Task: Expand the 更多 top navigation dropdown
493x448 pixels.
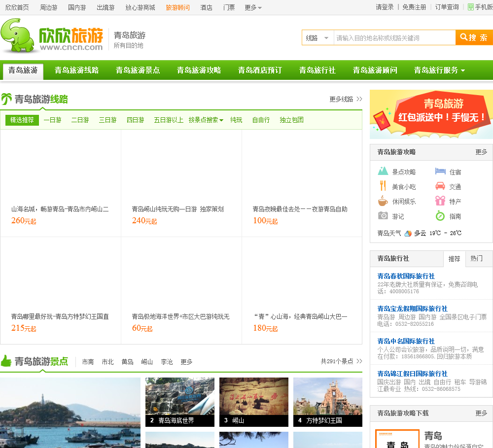Action: 253,7
